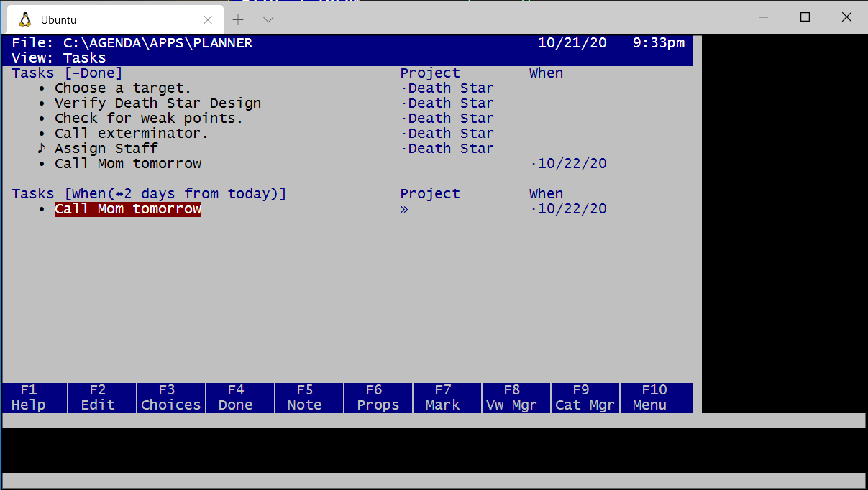The width and height of the screenshot is (868, 490).
Task: Open F3 Choices list
Action: 170,397
